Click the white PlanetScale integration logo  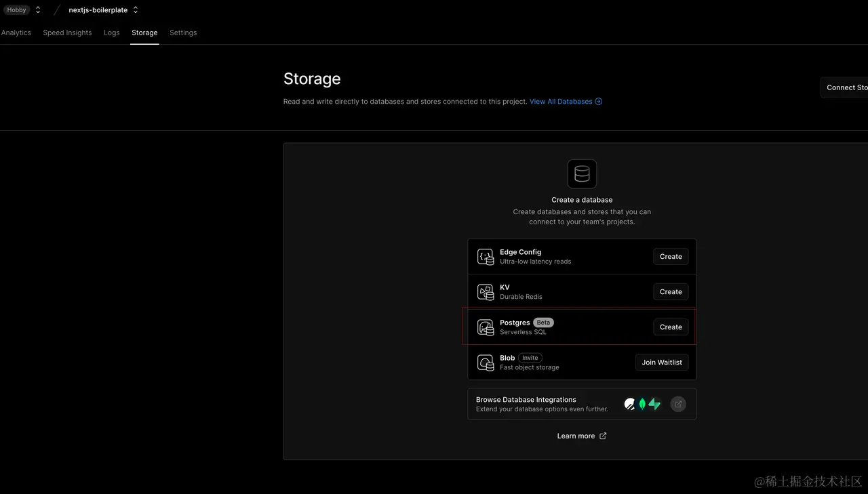pos(630,405)
